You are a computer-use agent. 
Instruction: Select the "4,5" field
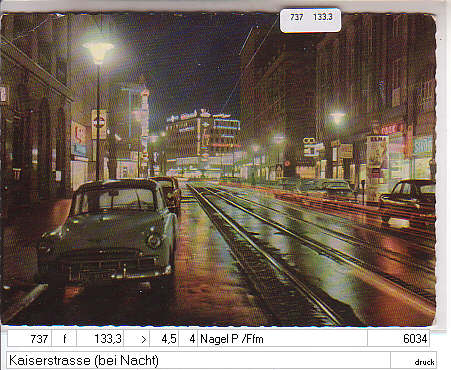(x=164, y=339)
